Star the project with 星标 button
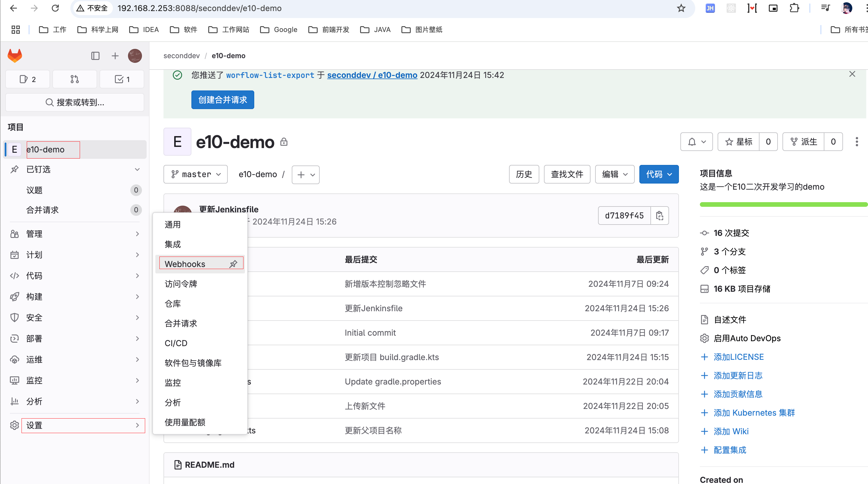 coord(739,142)
